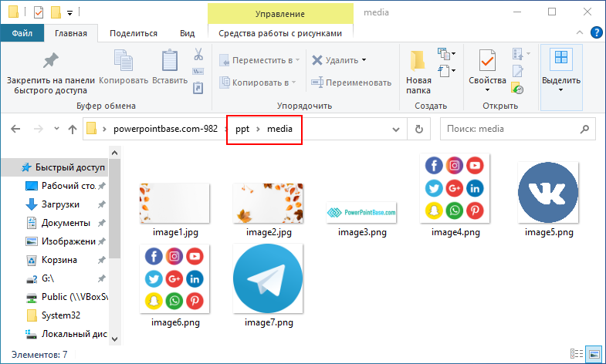Click the Edit icon in the Открыть group
The image size is (606, 364).
point(517,72)
